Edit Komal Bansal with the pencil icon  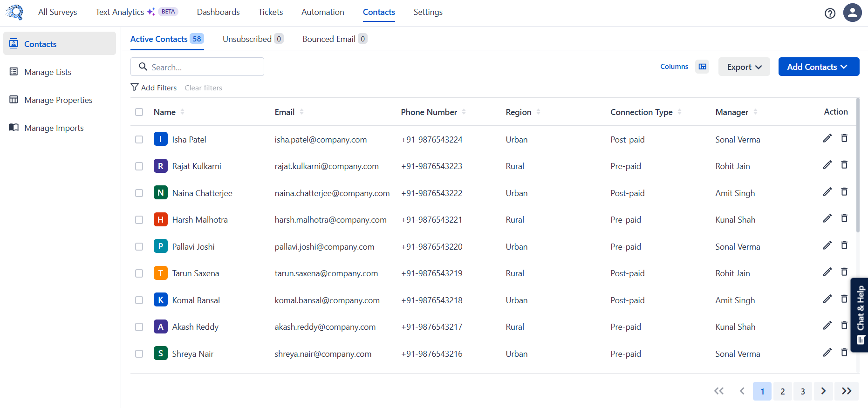pyautogui.click(x=827, y=299)
